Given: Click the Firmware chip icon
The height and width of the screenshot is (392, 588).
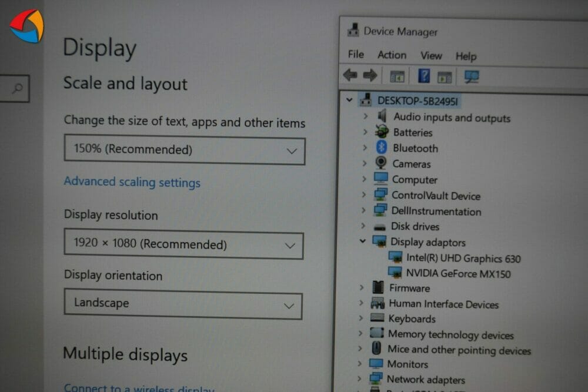Looking at the screenshot, I should [x=378, y=287].
